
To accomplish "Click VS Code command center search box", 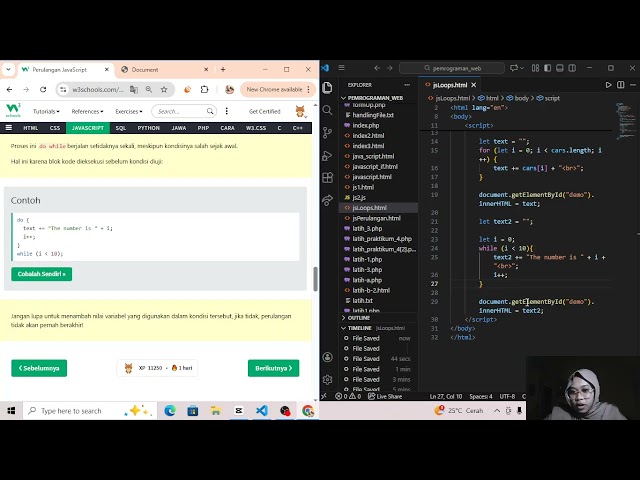I will (452, 68).
